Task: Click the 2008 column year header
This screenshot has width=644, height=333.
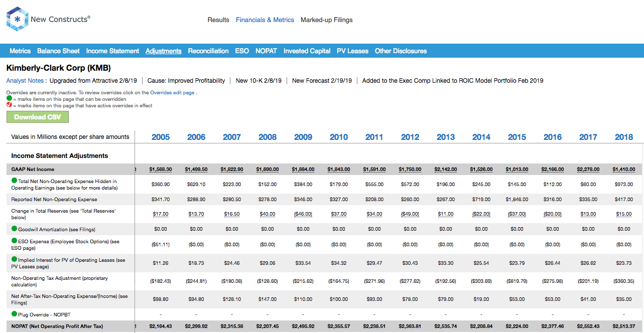Action: click(x=268, y=137)
